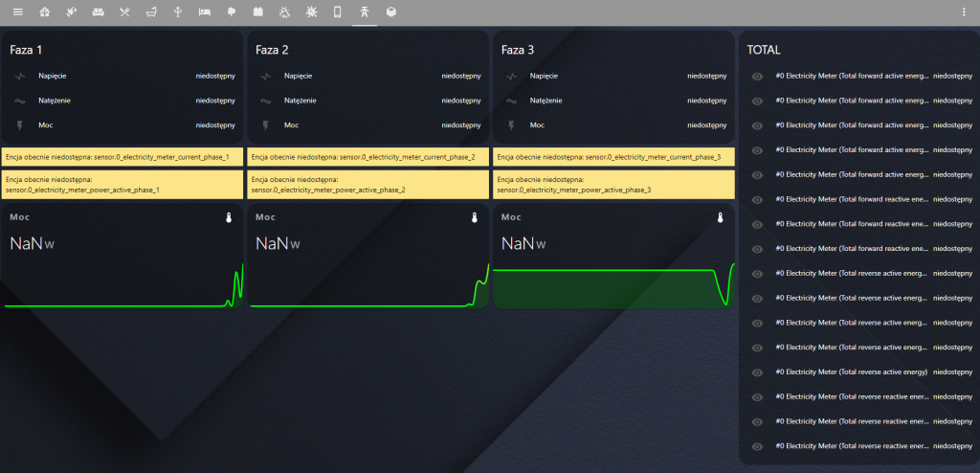The image size is (980, 473).
Task: Open the sofa living room tab
Action: tap(98, 12)
